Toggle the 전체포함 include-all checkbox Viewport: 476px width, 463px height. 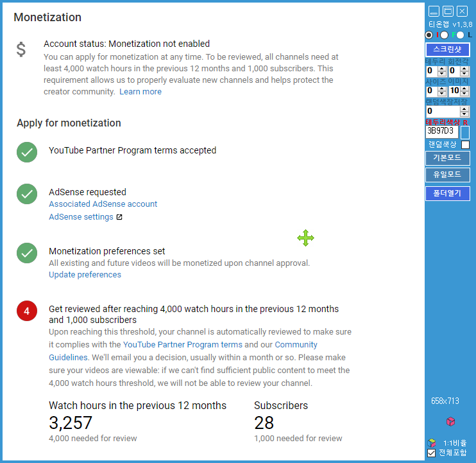pyautogui.click(x=431, y=453)
